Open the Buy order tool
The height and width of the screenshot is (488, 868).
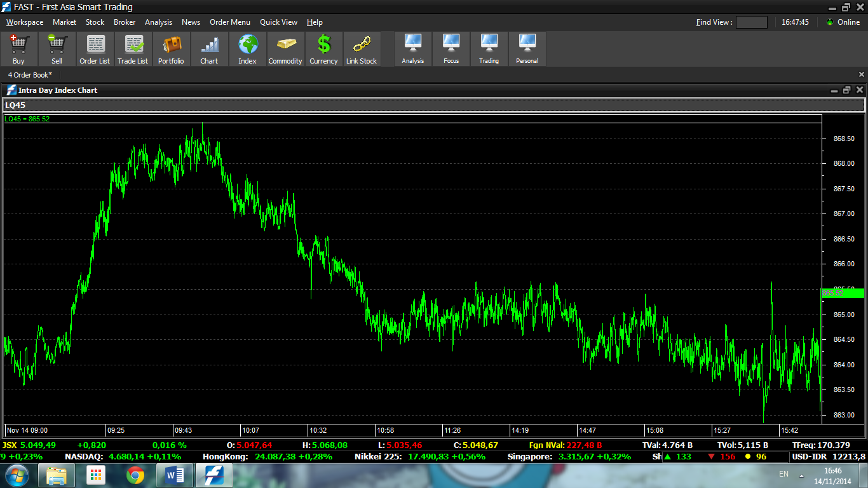(x=18, y=50)
